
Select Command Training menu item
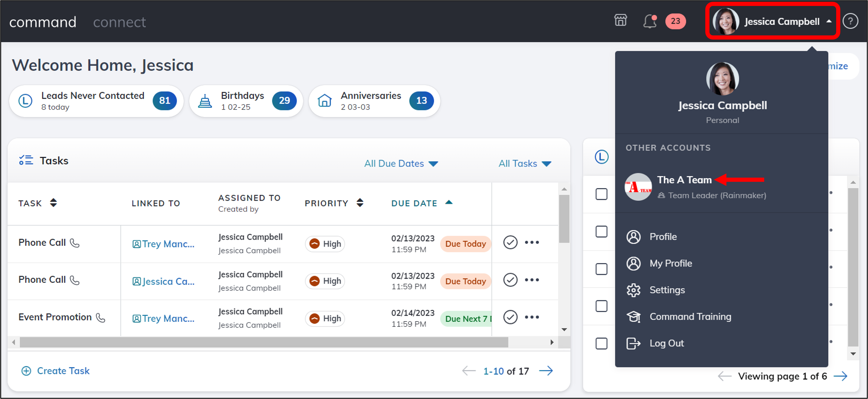tap(690, 317)
